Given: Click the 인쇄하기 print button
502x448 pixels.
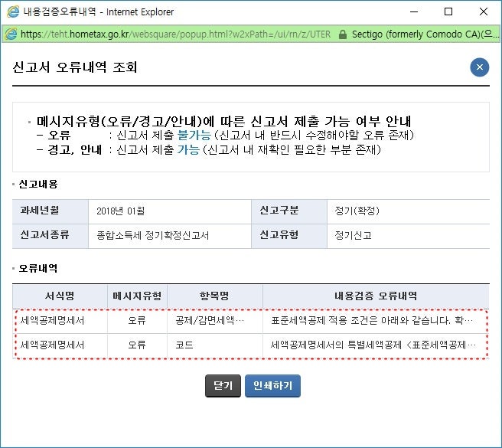Looking at the screenshot, I should tap(272, 385).
